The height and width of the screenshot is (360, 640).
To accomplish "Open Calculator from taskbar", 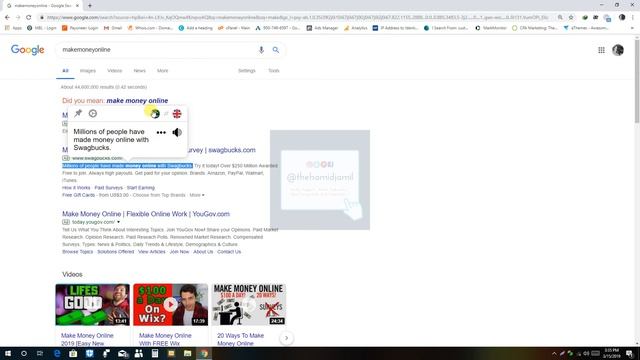I will tap(155, 353).
